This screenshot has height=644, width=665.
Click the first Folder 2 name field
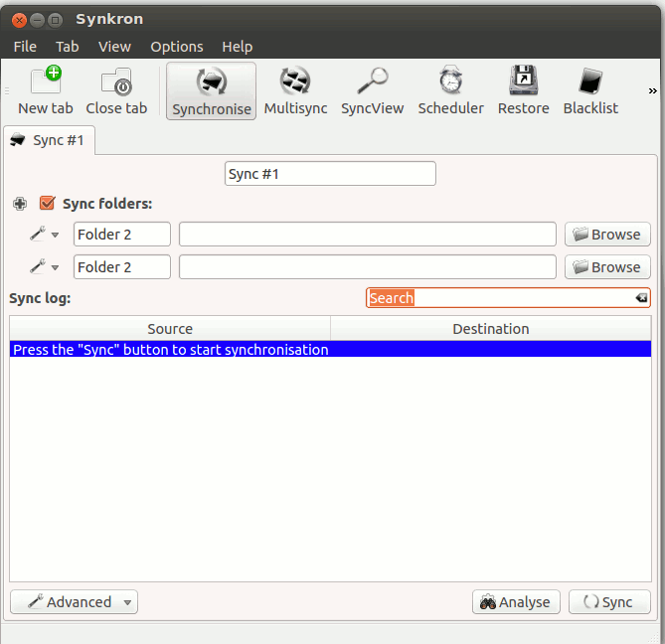pyautogui.click(x=122, y=234)
